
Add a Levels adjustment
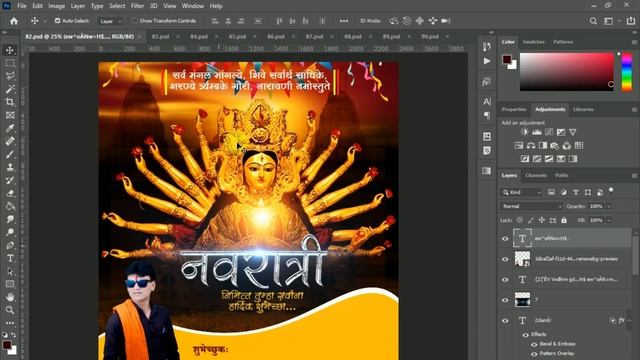coord(537,132)
